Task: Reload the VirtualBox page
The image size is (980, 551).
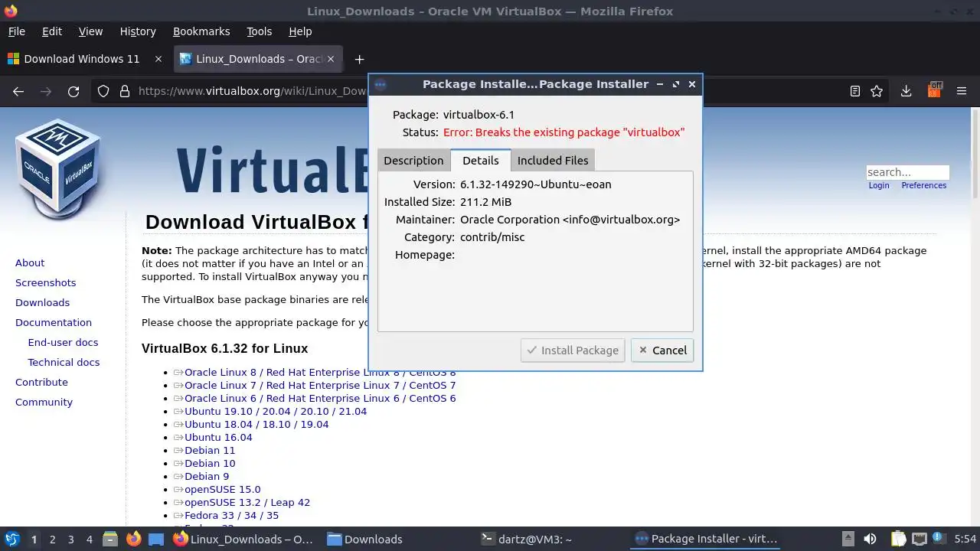Action: click(73, 91)
